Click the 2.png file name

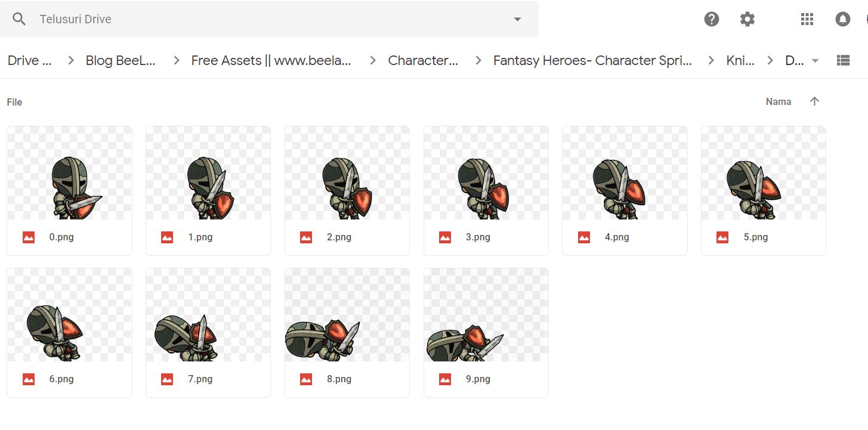[339, 237]
